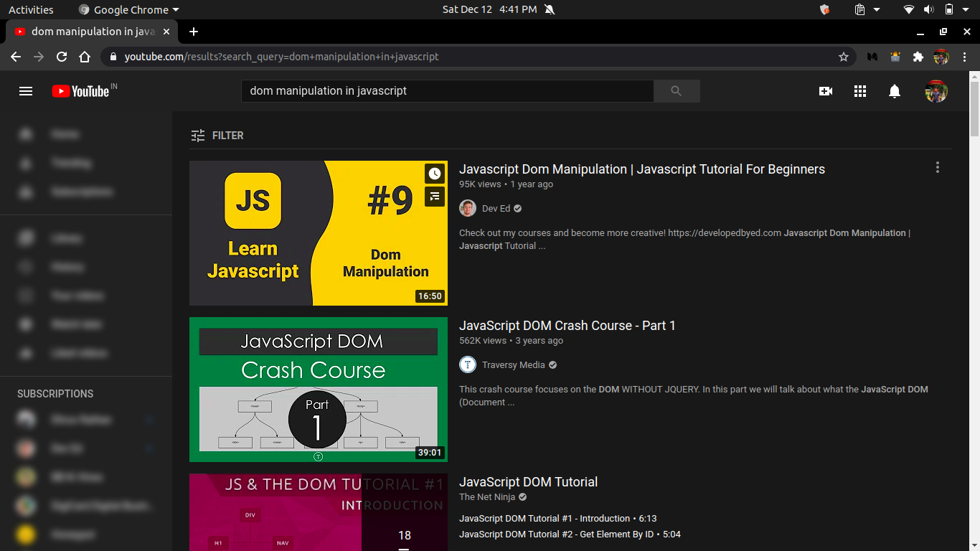The width and height of the screenshot is (980, 551).
Task: Open JavaScript DOM Tutorial #2 - Get Element By ID
Action: click(570, 534)
